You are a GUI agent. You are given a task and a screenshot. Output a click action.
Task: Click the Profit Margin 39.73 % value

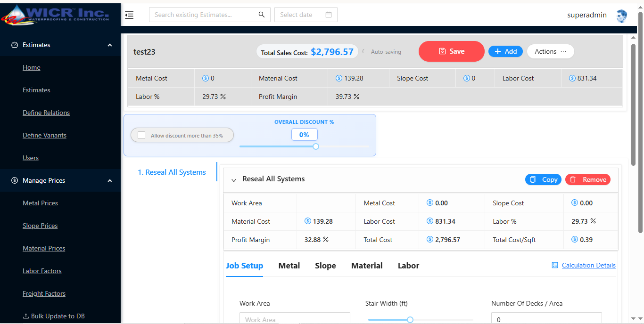pyautogui.click(x=347, y=97)
